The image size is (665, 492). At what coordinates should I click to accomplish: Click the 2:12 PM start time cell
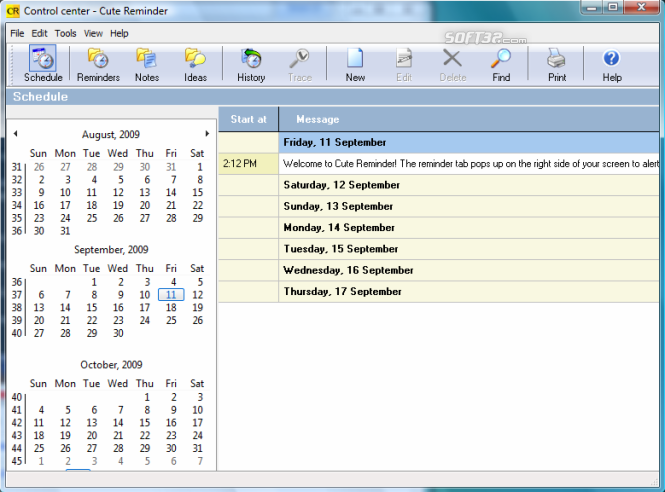pyautogui.click(x=249, y=164)
